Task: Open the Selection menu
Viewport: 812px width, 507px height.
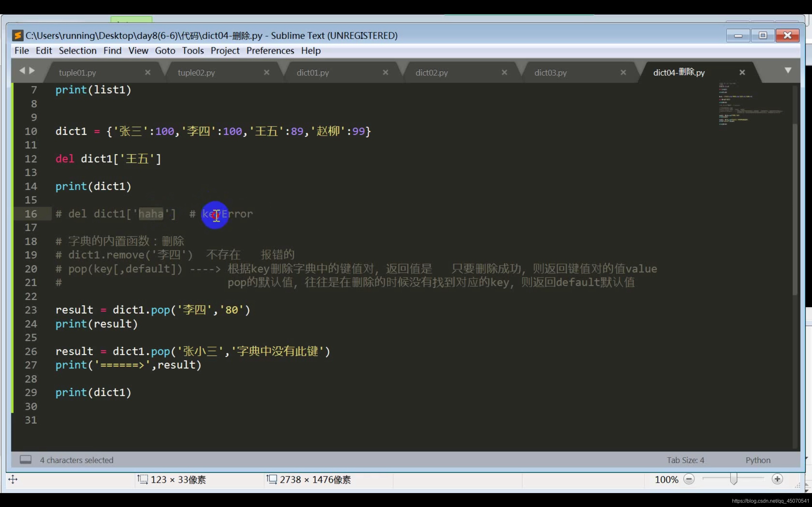Action: tap(77, 51)
